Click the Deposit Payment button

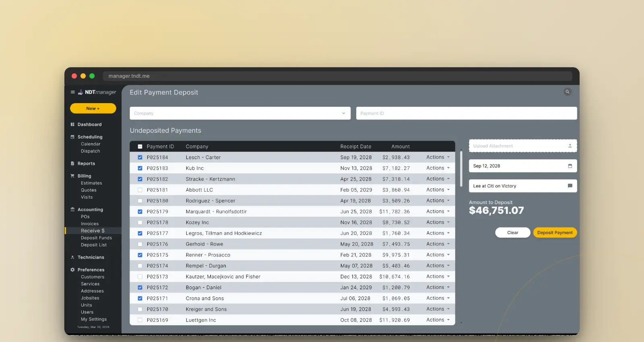click(555, 232)
